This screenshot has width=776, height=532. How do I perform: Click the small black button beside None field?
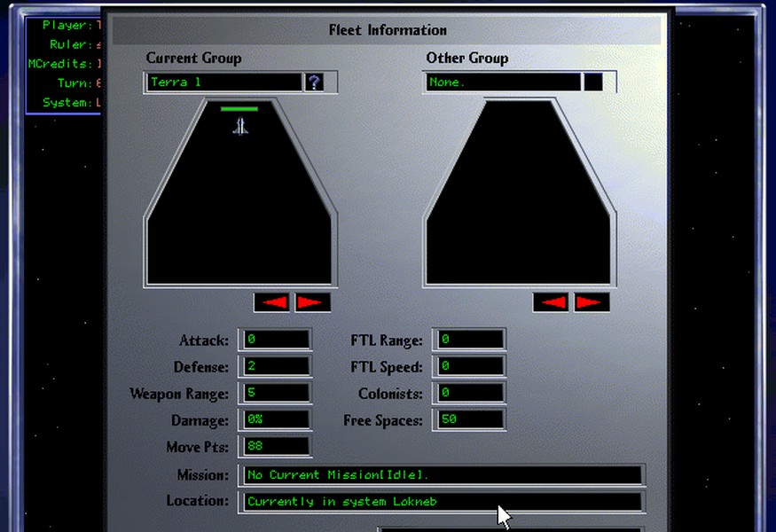[x=593, y=82]
